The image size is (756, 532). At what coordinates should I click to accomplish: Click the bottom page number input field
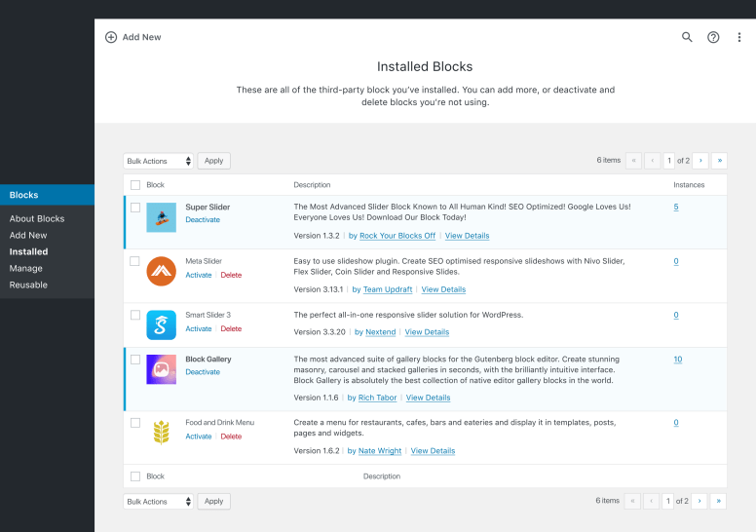pos(667,501)
